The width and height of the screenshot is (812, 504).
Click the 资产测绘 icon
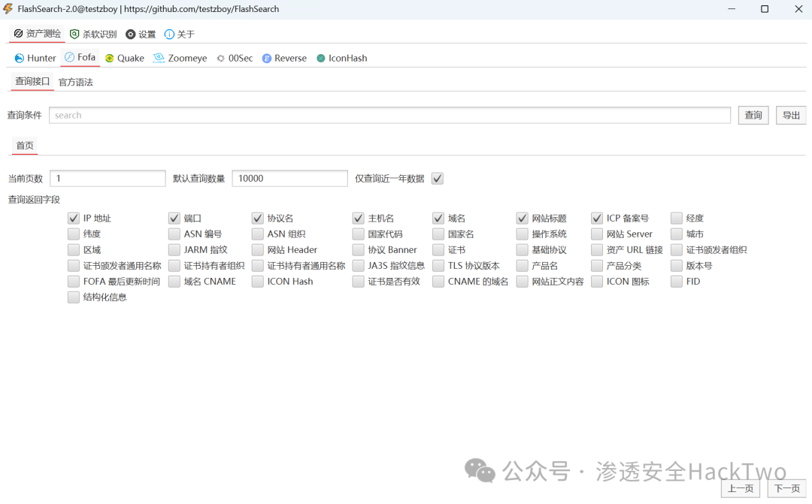click(19, 34)
